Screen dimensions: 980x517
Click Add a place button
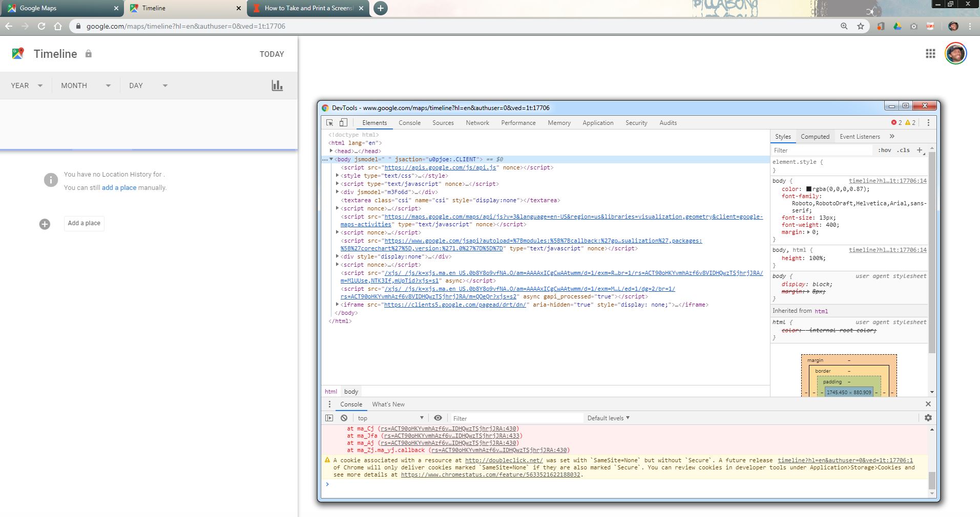click(x=84, y=223)
